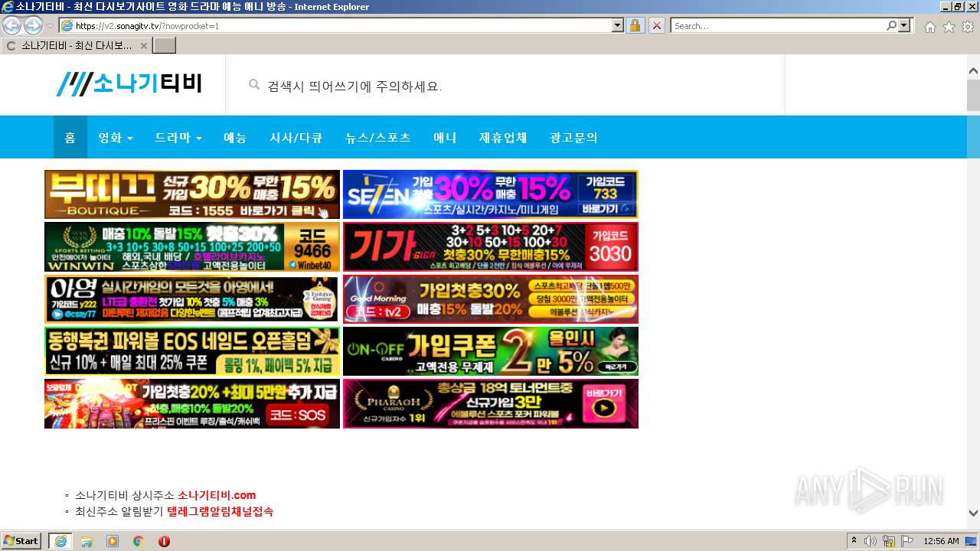Open the 시사/다큐 menu item
The height and width of the screenshot is (551, 980).
296,138
